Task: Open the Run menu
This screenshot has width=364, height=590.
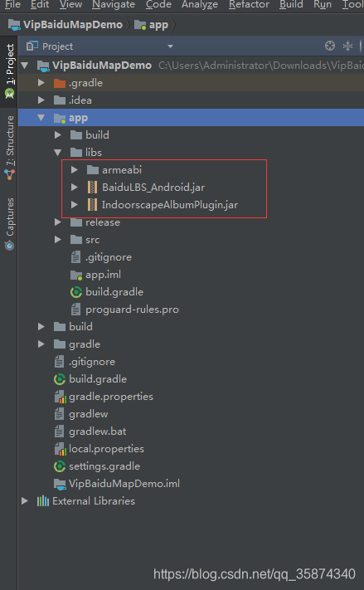Action: [323, 4]
